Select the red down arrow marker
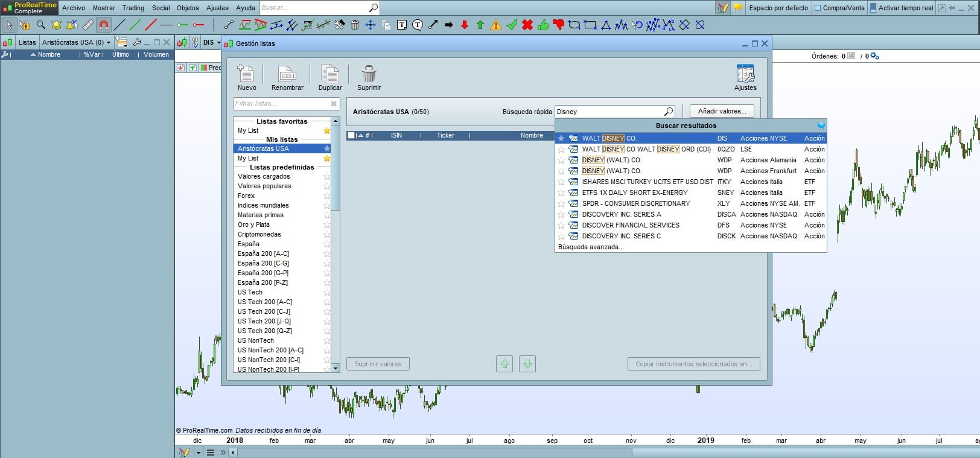Viewport: 980px width, 458px height. (465, 25)
